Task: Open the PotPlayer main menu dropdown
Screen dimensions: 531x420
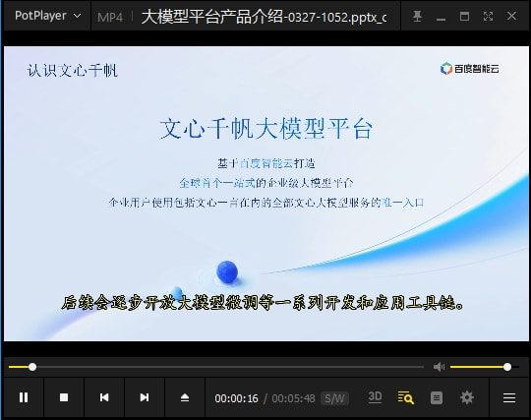Action: pyautogui.click(x=48, y=16)
